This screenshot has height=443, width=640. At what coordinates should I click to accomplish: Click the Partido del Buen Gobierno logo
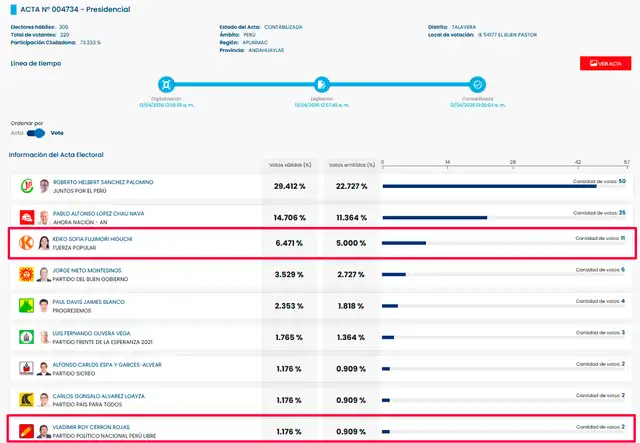pyautogui.click(x=28, y=274)
